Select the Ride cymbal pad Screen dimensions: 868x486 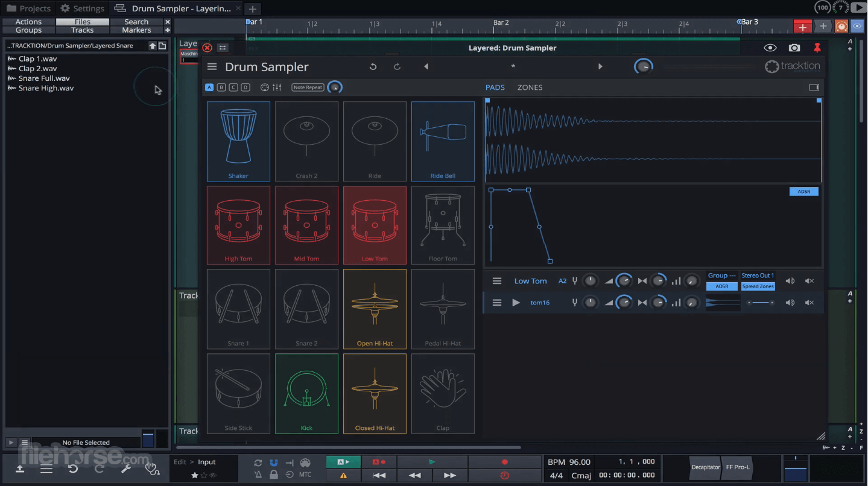coord(375,142)
